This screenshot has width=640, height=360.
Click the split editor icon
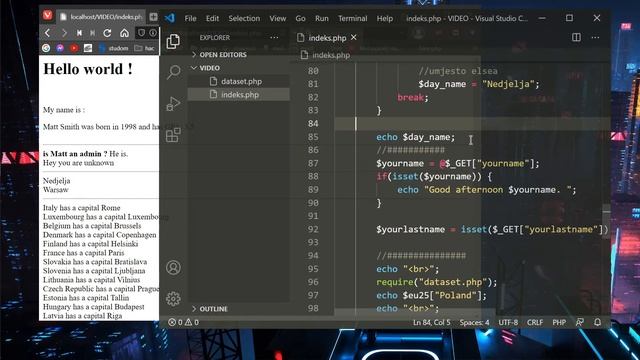pyautogui.click(x=576, y=38)
